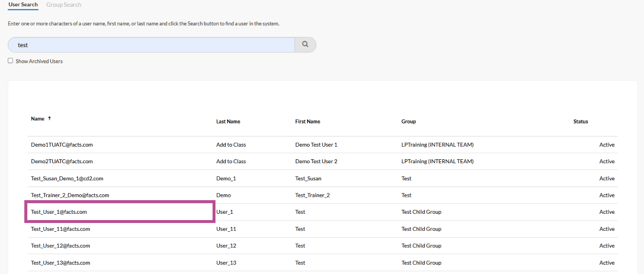Open user Test_User_1@facts.com
The image size is (644, 274).
pos(59,212)
